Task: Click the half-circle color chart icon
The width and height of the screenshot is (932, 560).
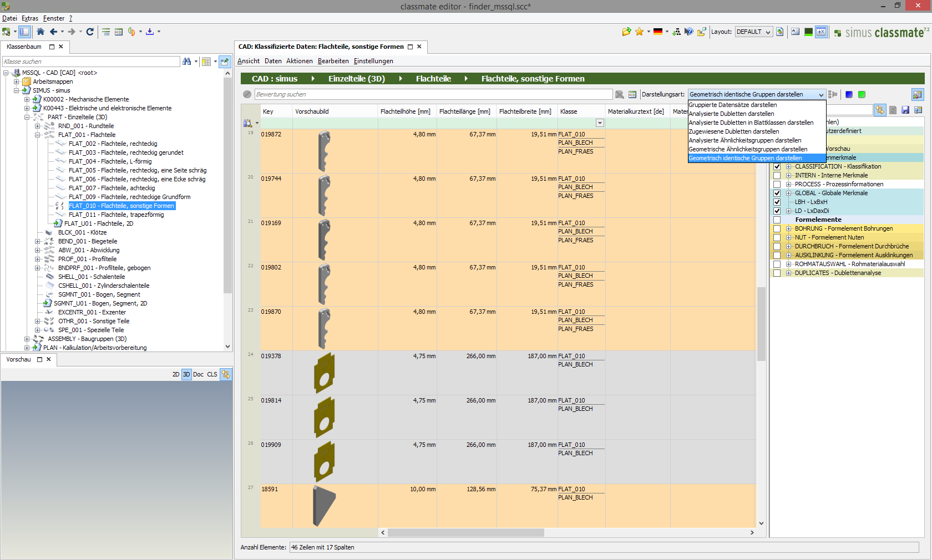Action: (x=131, y=32)
